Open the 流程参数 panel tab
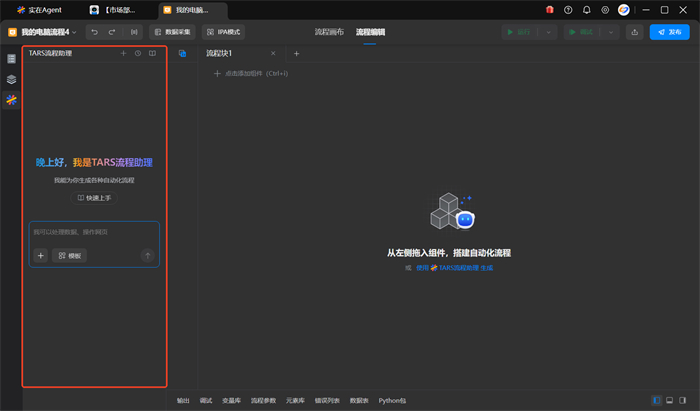The width and height of the screenshot is (700, 411). click(x=263, y=401)
